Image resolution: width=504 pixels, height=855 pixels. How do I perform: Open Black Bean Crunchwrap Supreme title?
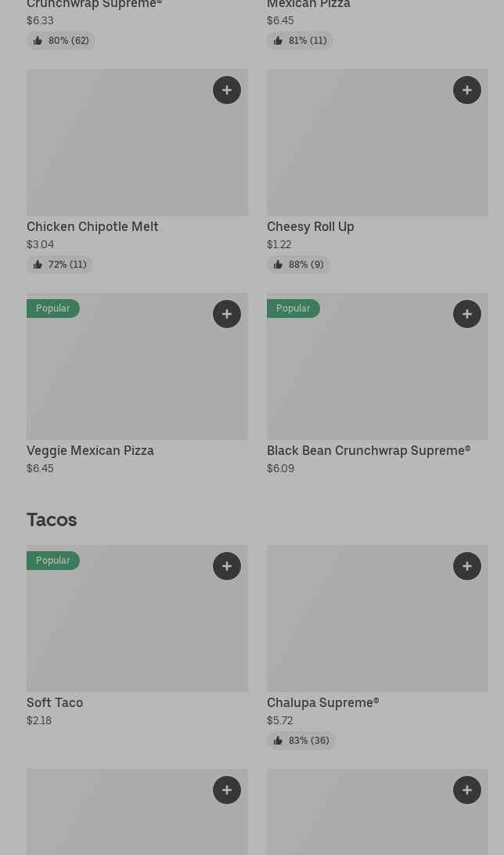coord(369,450)
